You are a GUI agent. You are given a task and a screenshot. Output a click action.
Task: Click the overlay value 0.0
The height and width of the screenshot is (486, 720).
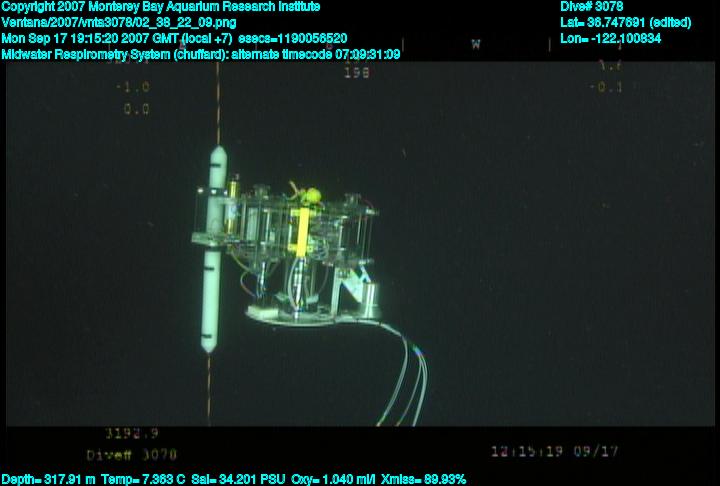click(136, 109)
